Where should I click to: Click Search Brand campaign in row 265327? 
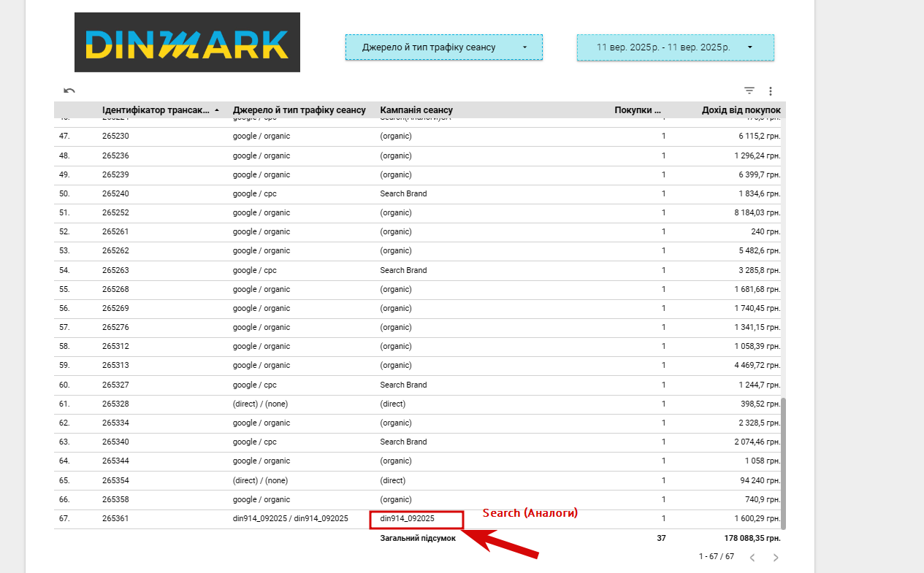403,385
